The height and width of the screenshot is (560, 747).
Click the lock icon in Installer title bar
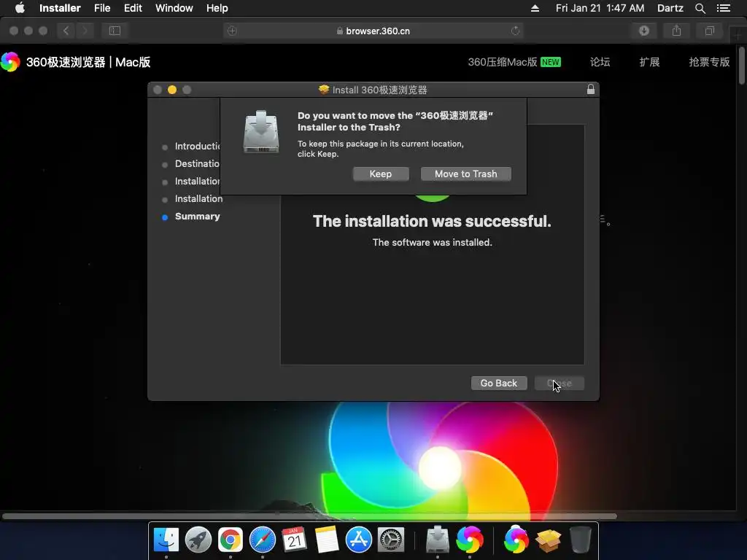[x=591, y=89]
